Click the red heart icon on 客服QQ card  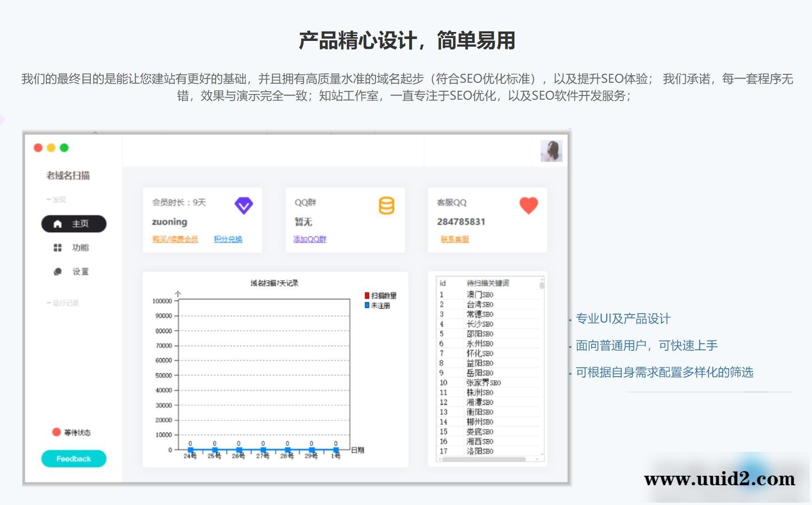click(x=528, y=205)
